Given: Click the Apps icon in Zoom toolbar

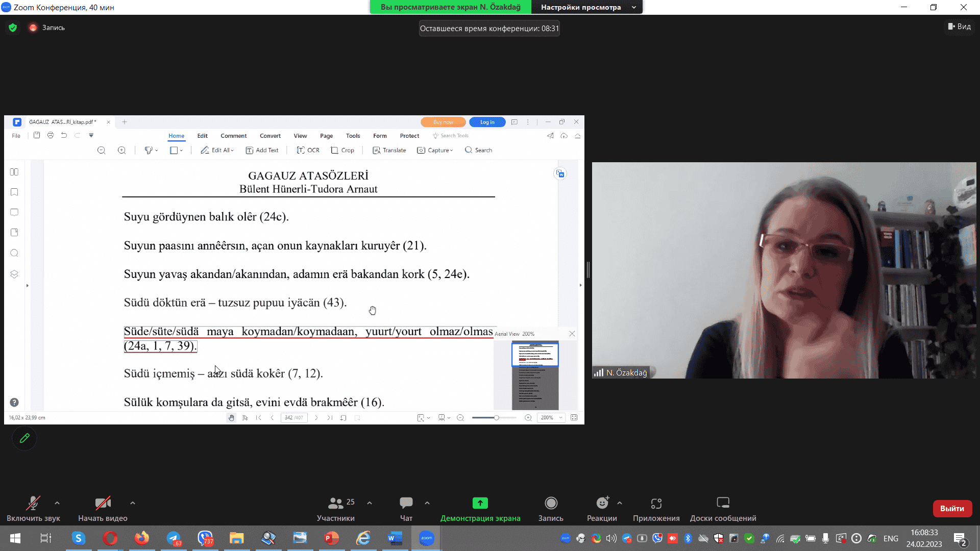Looking at the screenshot, I should pyautogui.click(x=656, y=503).
